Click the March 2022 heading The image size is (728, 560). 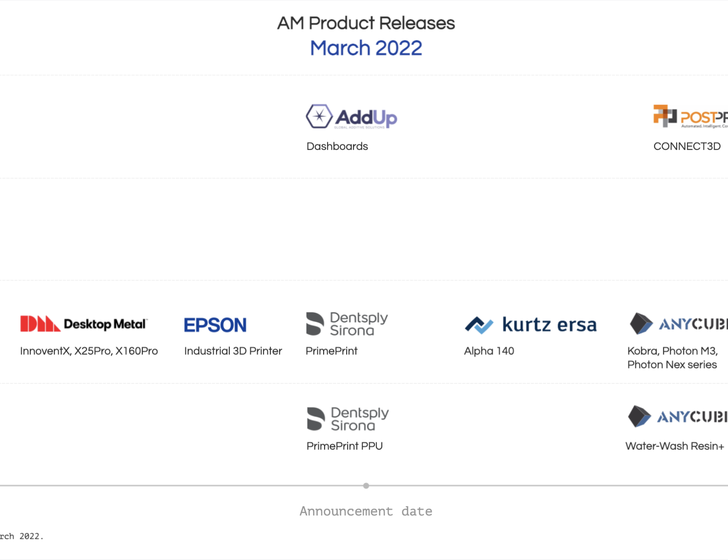(x=366, y=47)
